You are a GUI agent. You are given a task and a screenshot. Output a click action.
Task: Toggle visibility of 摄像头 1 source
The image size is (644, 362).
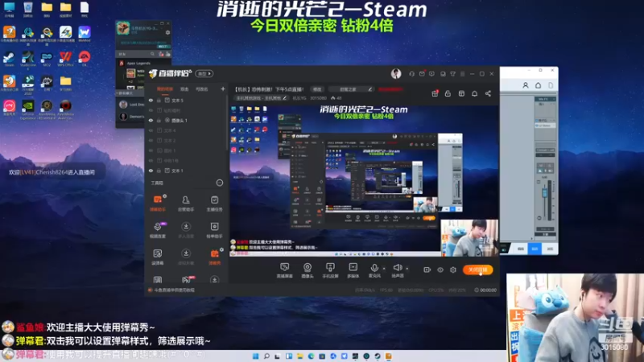pos(151,120)
